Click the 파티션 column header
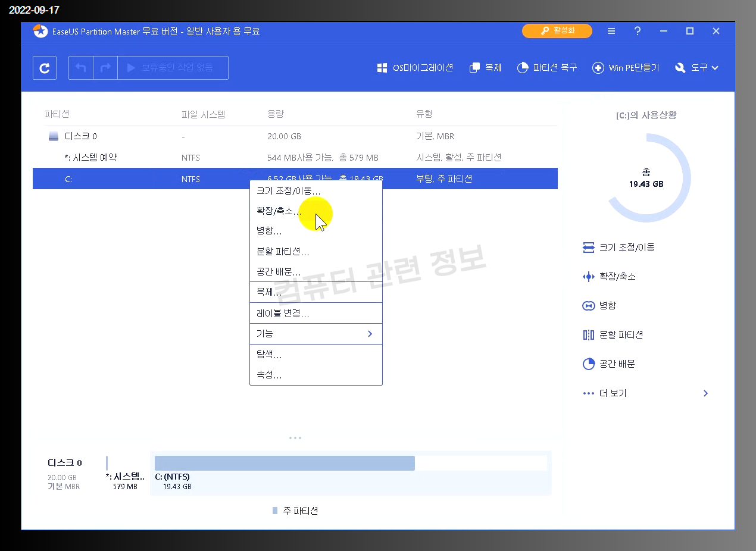Image resolution: width=756 pixels, height=551 pixels. point(57,114)
